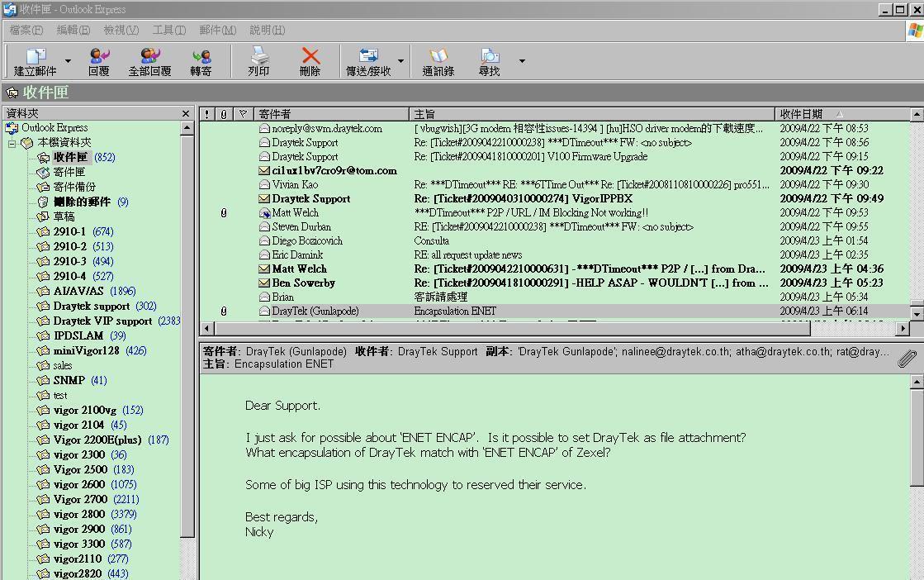Sort messages by 收件日期 column header

843,114
